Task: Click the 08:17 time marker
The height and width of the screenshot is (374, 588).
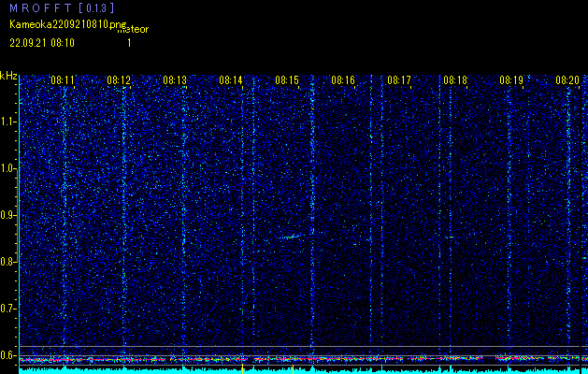Action: click(x=399, y=80)
